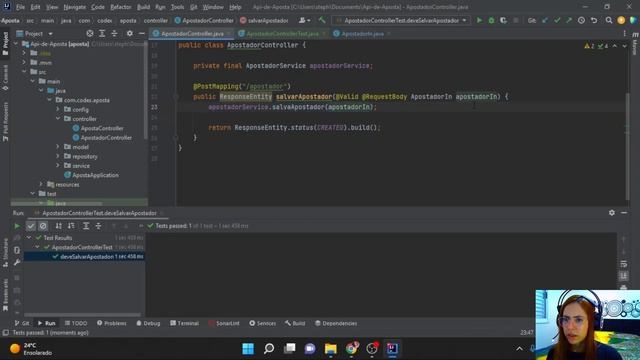Open the Navigate menu
The width and height of the screenshot is (640, 360).
tap(75, 7)
